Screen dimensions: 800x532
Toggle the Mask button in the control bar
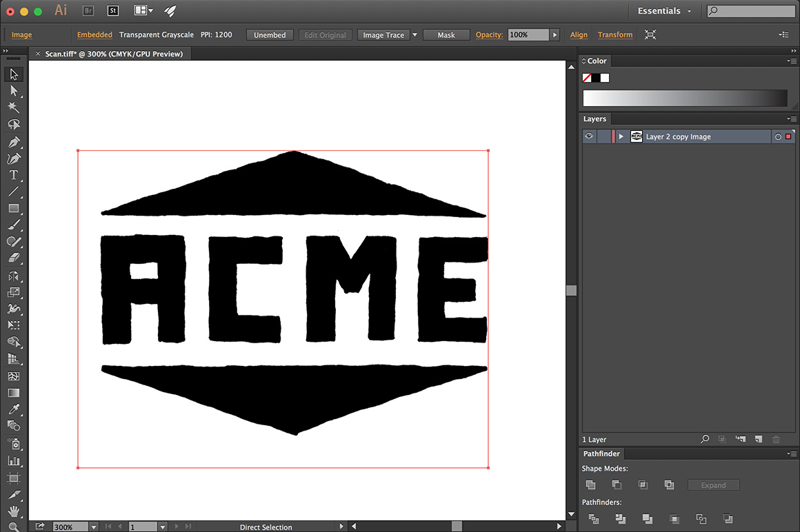(x=446, y=34)
